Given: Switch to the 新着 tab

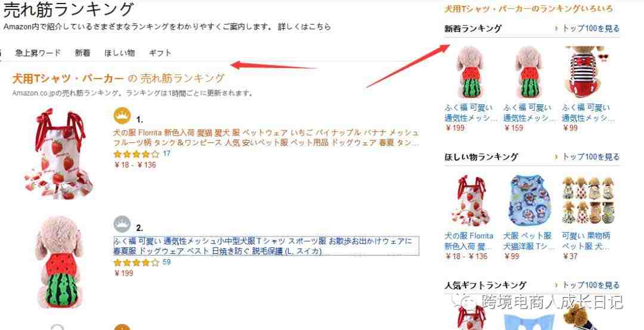Looking at the screenshot, I should click(82, 53).
